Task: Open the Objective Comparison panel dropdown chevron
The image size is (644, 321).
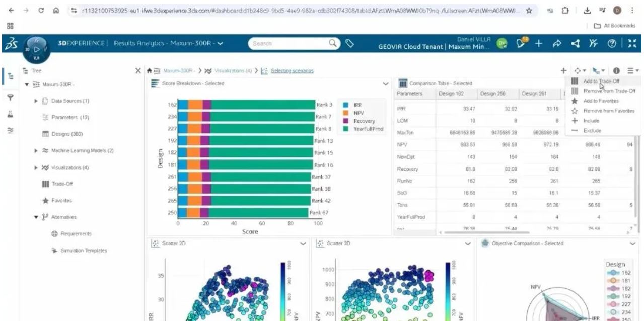Action: (x=633, y=243)
